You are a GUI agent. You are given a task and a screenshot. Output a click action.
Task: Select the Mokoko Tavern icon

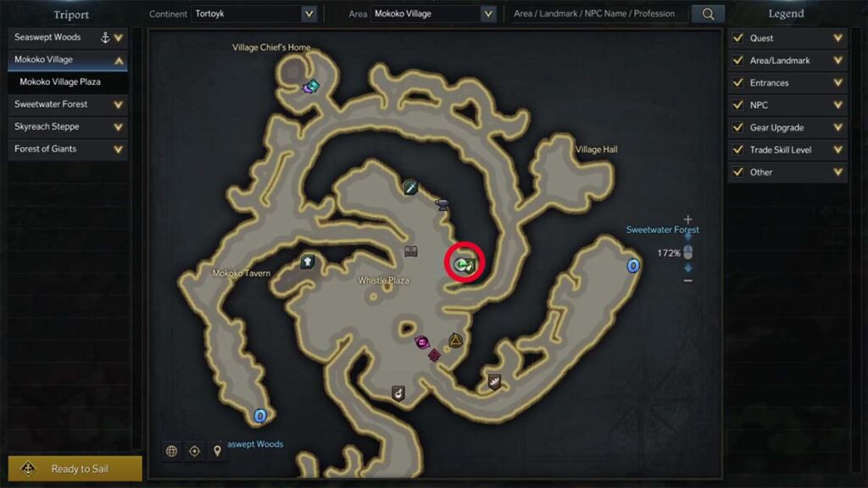click(x=308, y=261)
